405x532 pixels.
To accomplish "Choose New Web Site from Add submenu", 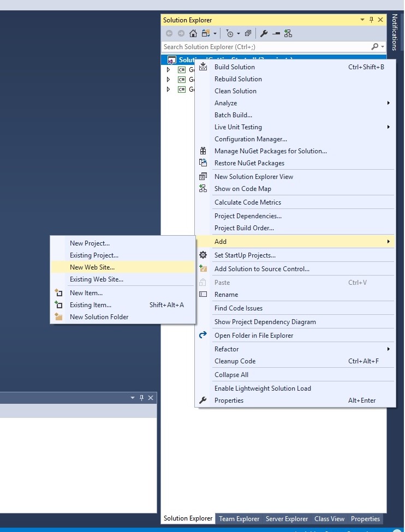I will tap(92, 267).
